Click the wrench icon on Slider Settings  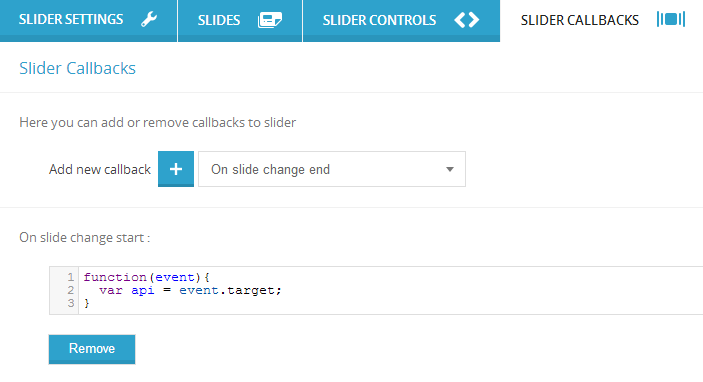(149, 20)
